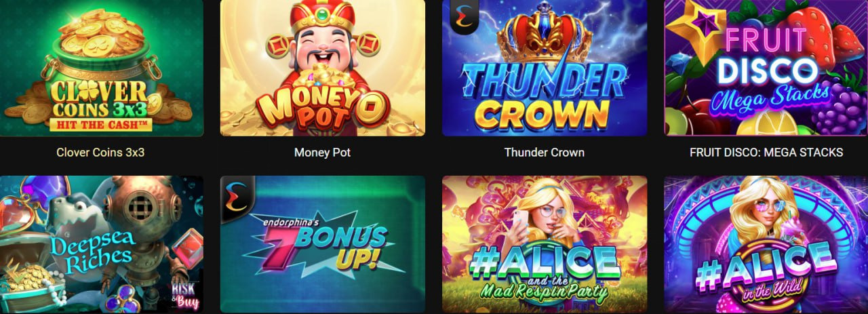Open the Clover Coins 3x3 game thumbnail
The width and height of the screenshot is (868, 314).
pyautogui.click(x=100, y=68)
